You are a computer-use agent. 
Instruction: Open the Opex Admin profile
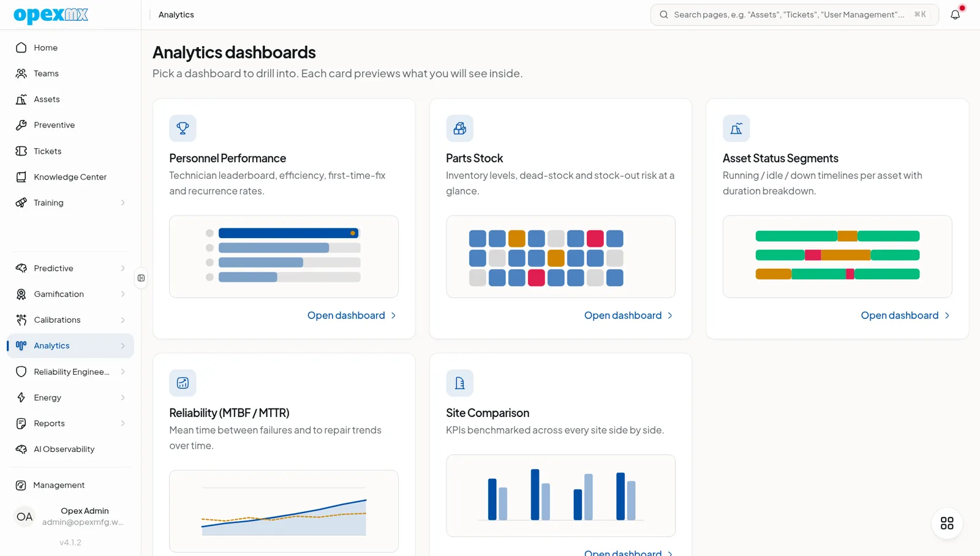point(70,516)
